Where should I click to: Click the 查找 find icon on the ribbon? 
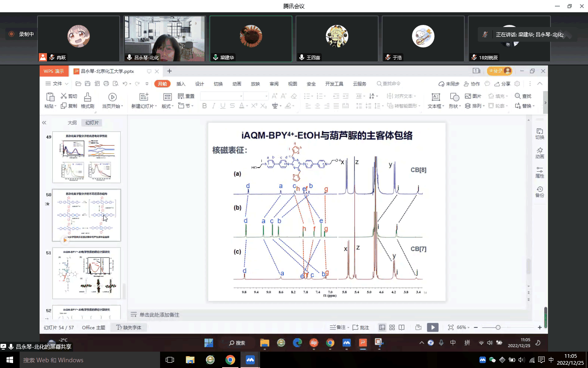click(523, 96)
